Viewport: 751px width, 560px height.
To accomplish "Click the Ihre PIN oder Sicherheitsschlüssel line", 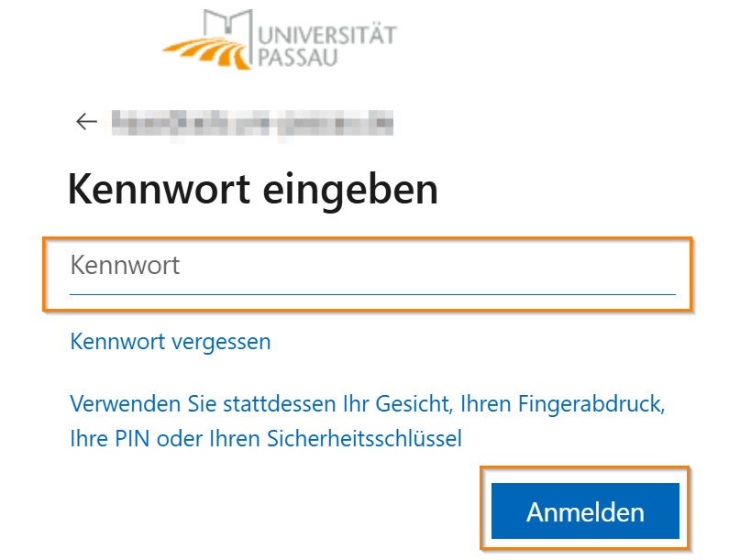I will (x=266, y=438).
